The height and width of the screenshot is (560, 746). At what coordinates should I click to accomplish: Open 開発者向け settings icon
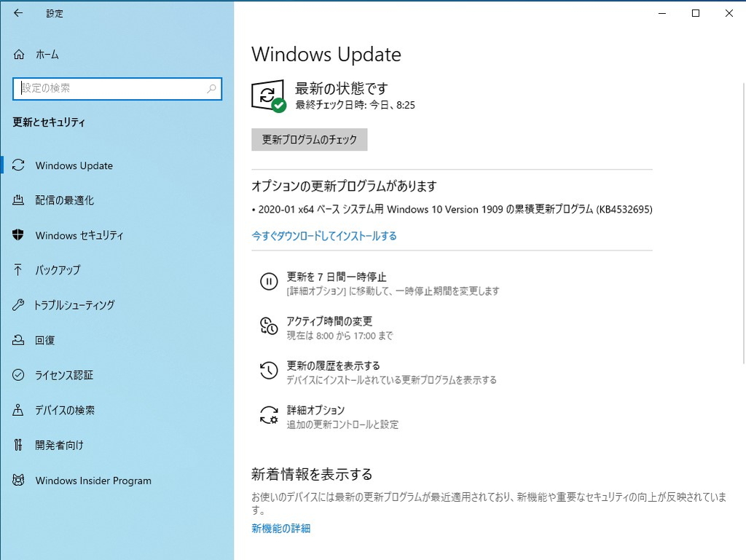coord(17,445)
